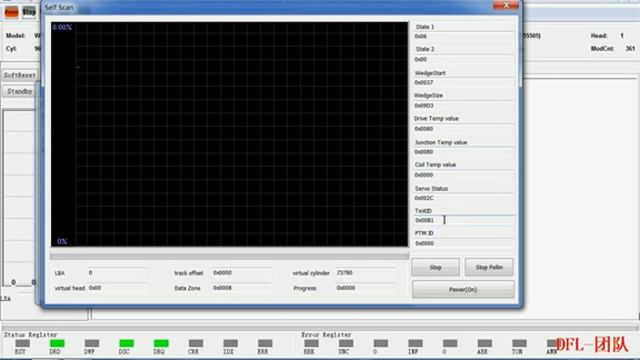Click the SoftReset button in main window
640x360 pixels.
[x=20, y=75]
